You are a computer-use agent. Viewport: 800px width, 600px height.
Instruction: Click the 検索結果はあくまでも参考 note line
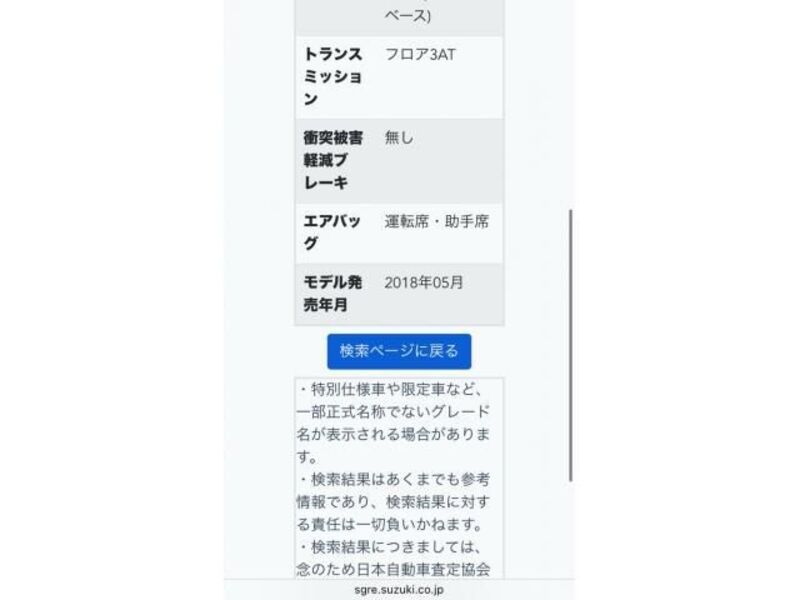pyautogui.click(x=393, y=480)
